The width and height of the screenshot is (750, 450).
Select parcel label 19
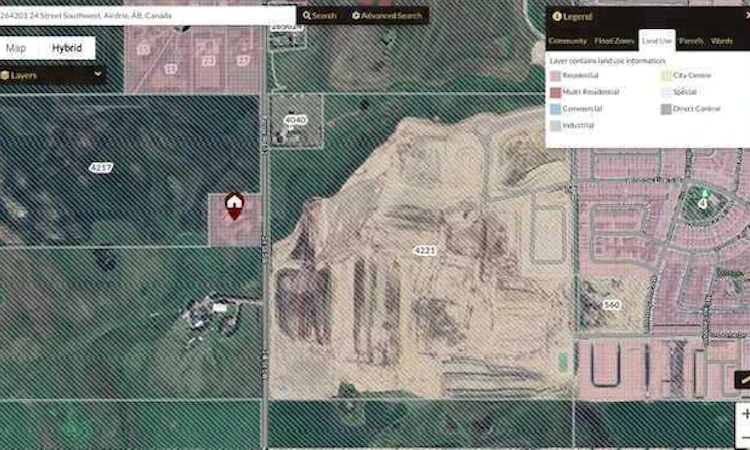[171, 69]
